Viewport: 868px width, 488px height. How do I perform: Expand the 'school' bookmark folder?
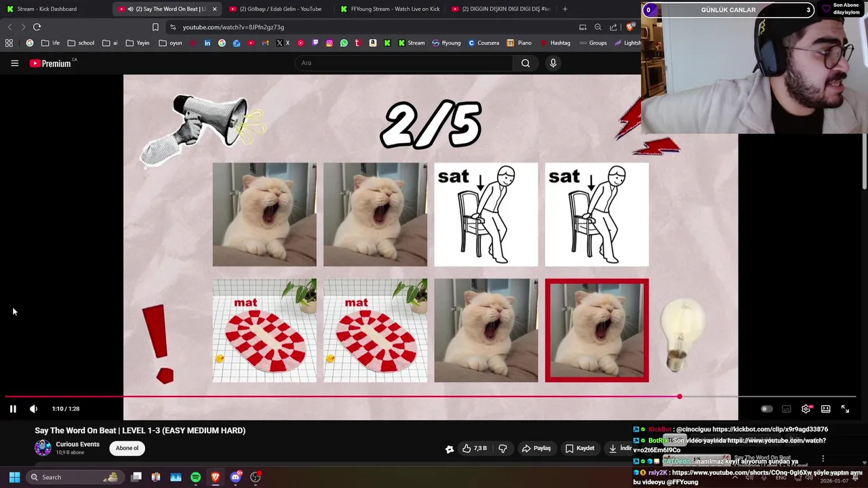(x=81, y=43)
